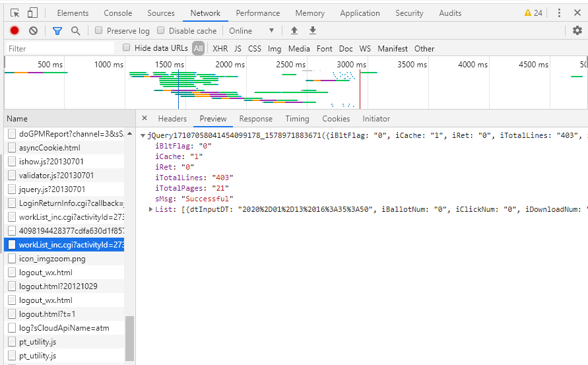Check the Hide data URLs checkbox
Screen dimensions: 588x365
(126, 48)
